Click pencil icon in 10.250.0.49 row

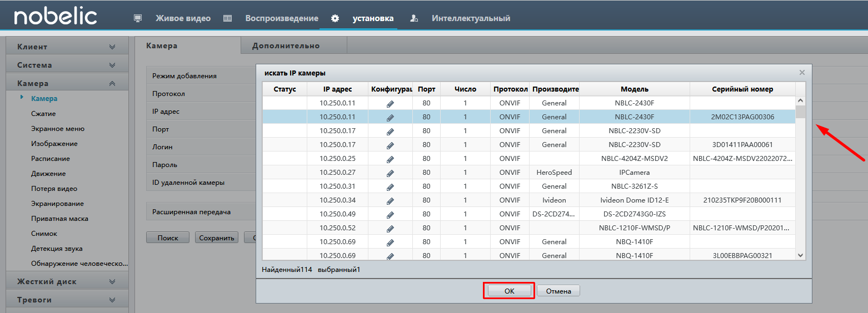coord(390,214)
